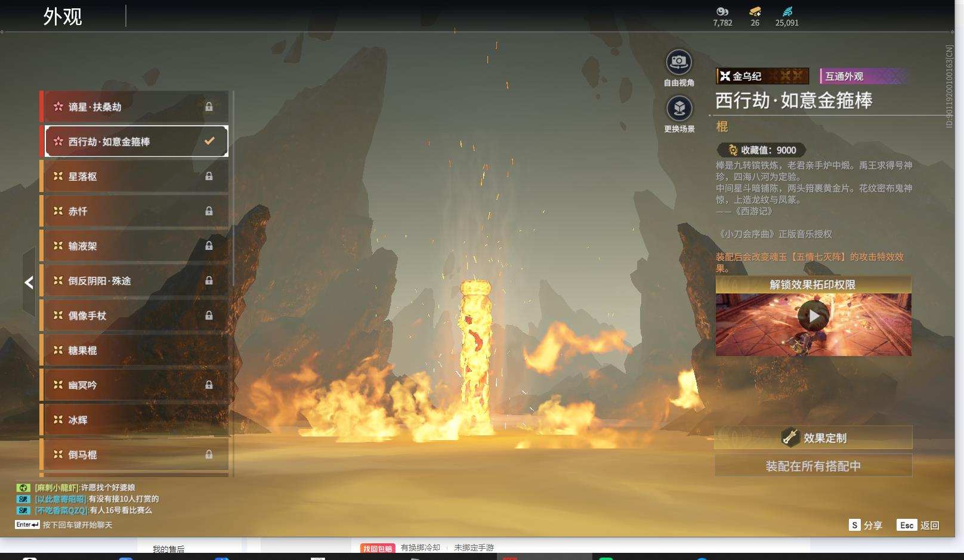Click the 金乌纪 series tag
Viewport: 964px width, 560px height.
point(762,76)
